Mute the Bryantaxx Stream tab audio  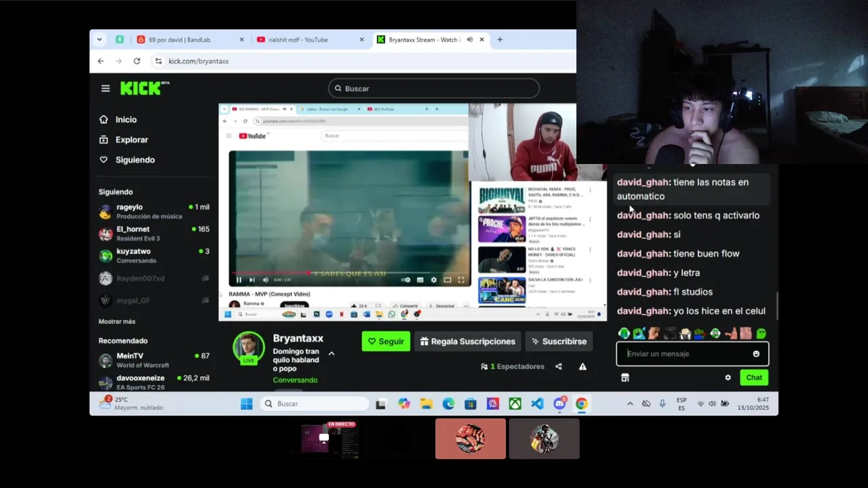point(469,40)
